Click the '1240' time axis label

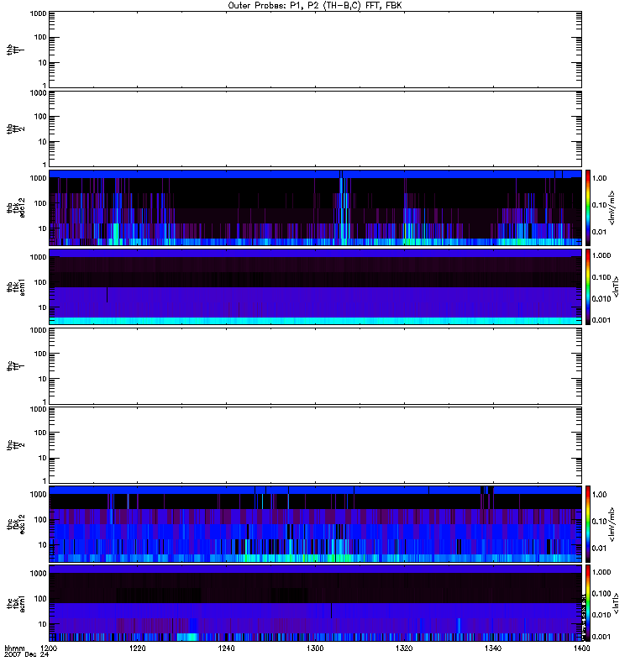[226, 648]
